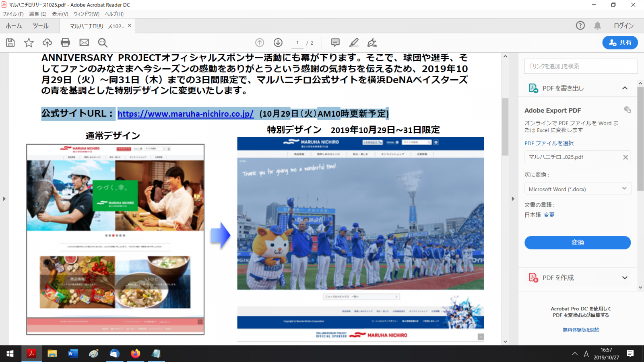Bookmark the file with the star icon

[29, 43]
